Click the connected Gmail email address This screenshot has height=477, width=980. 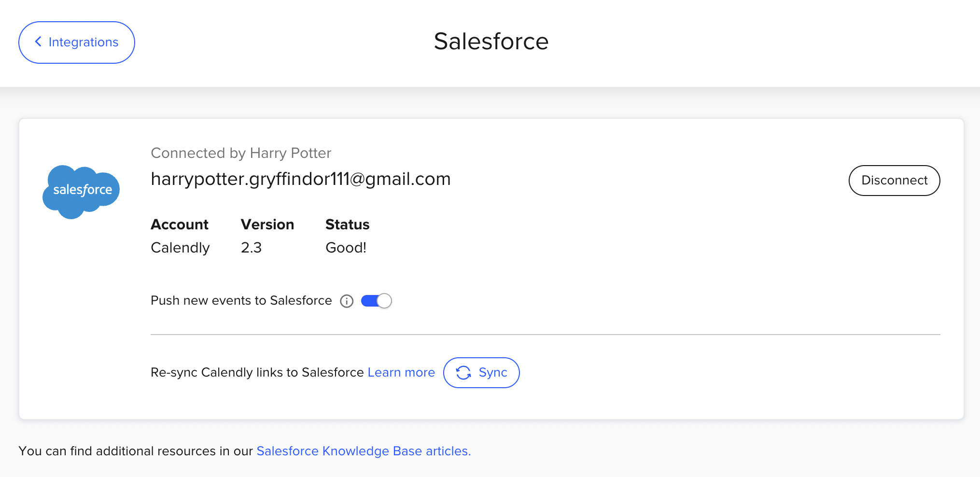pyautogui.click(x=301, y=179)
